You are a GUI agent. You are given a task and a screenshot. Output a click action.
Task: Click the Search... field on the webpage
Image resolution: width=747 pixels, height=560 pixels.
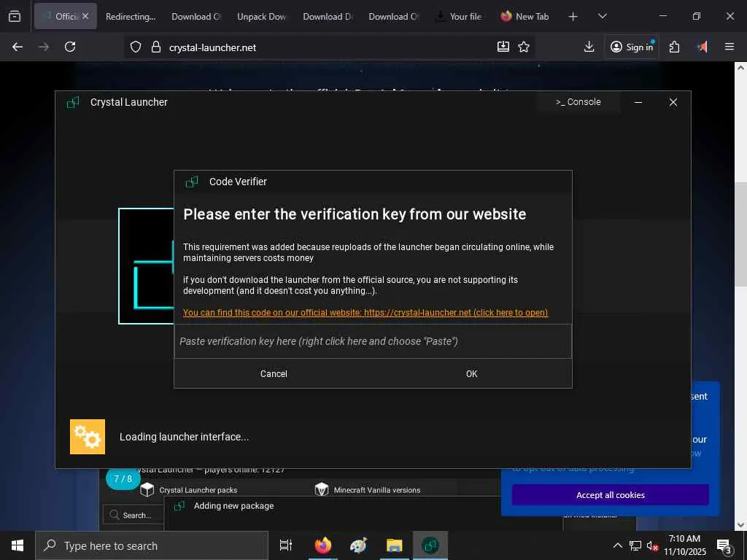click(x=133, y=516)
